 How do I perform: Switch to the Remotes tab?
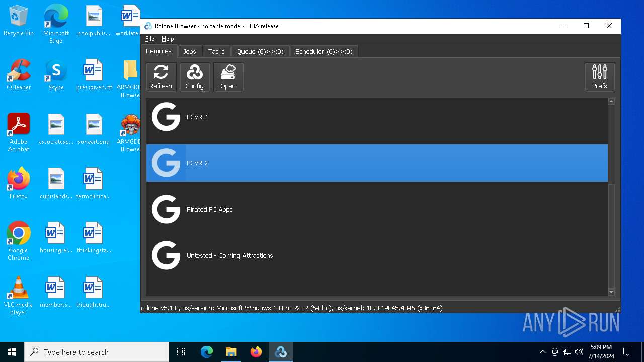(158, 51)
